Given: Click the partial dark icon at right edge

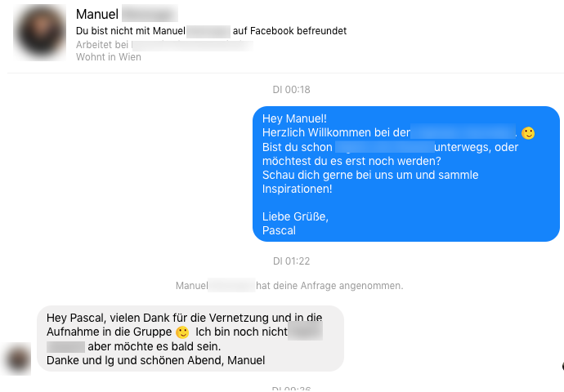Looking at the screenshot, I should tap(562, 366).
